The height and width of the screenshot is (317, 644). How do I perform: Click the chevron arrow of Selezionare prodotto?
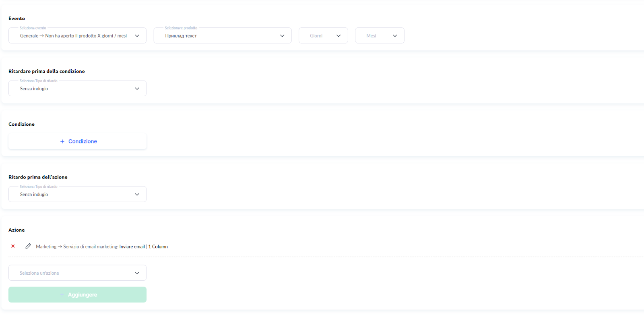tap(282, 36)
